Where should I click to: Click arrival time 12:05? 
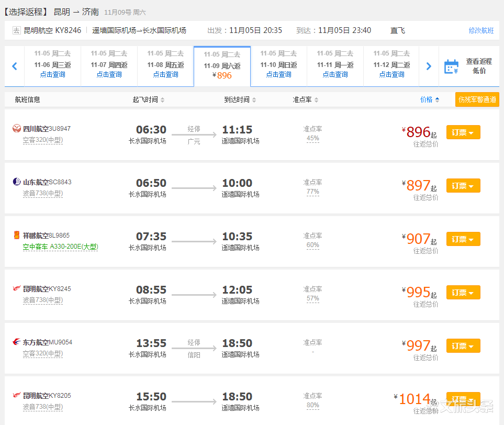[237, 290]
